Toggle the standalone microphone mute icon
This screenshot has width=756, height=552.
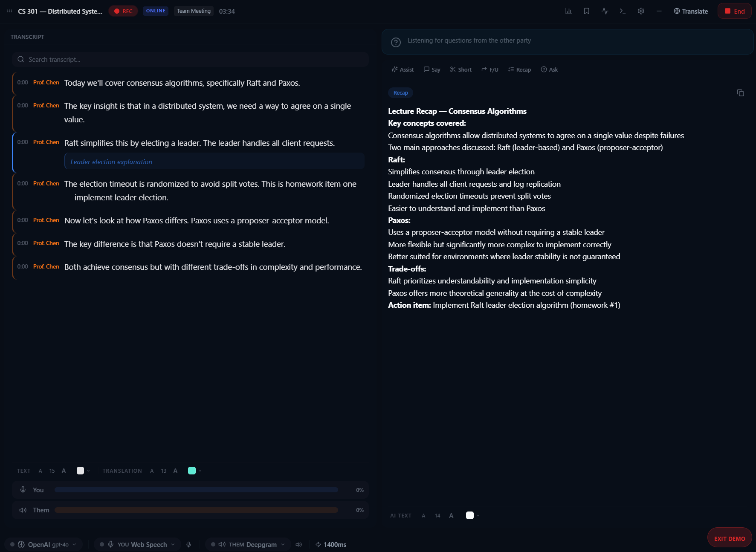tap(188, 544)
